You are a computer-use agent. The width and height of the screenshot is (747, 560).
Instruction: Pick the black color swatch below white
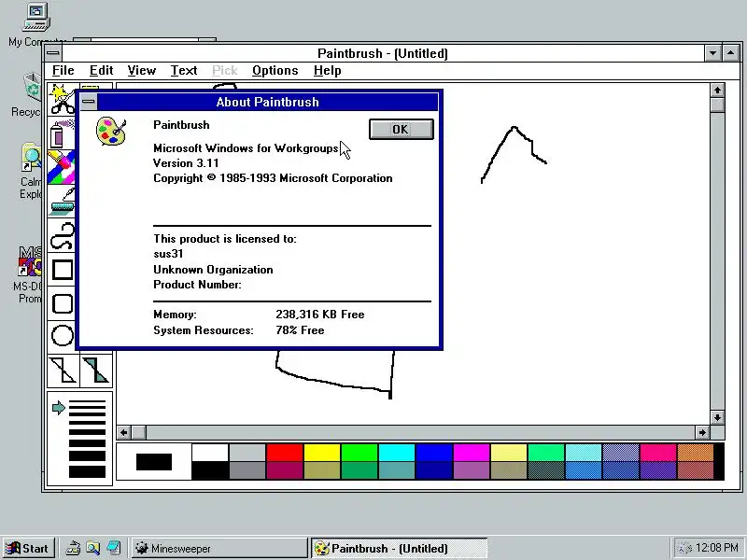tap(209, 470)
